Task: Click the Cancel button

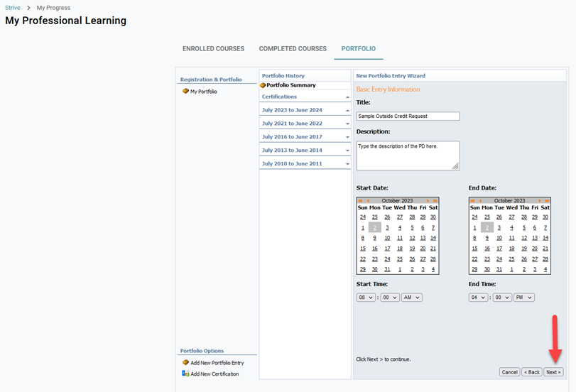Action: coord(509,372)
